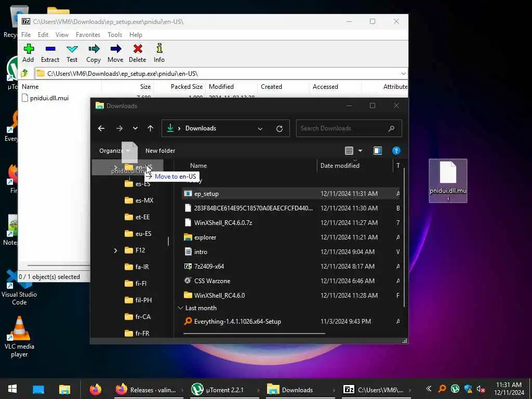The height and width of the screenshot is (399, 532).
Task: Sort Downloads files by Date modified
Action: [340, 166]
